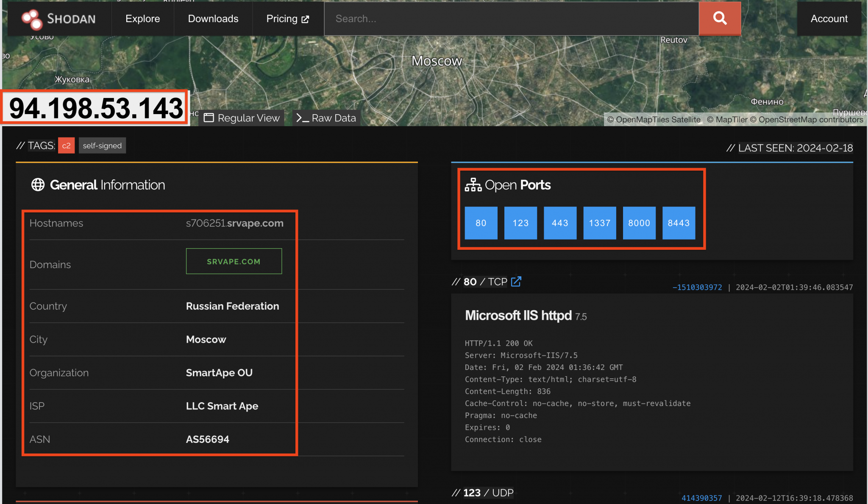Image resolution: width=868 pixels, height=504 pixels.
Task: Open port 80/TCP external link icon
Action: click(516, 281)
